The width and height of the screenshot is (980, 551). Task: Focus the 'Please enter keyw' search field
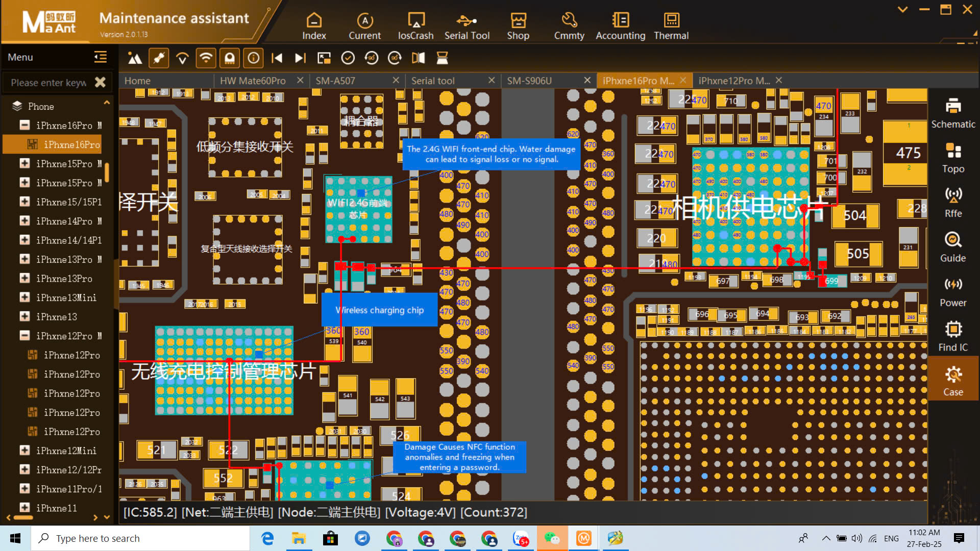(49, 82)
